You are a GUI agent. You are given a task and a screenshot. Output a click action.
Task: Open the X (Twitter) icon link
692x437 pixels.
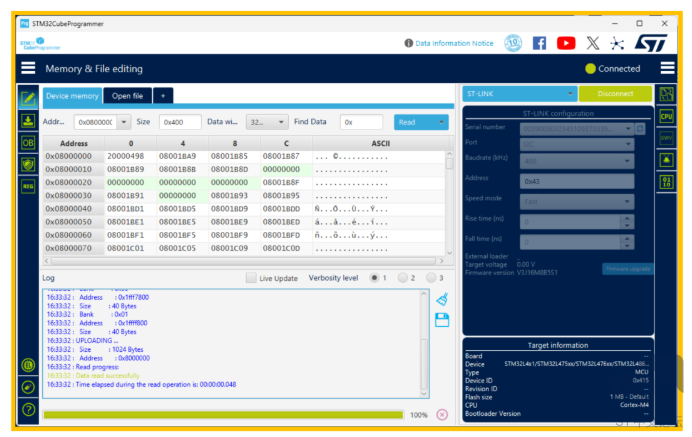point(593,43)
